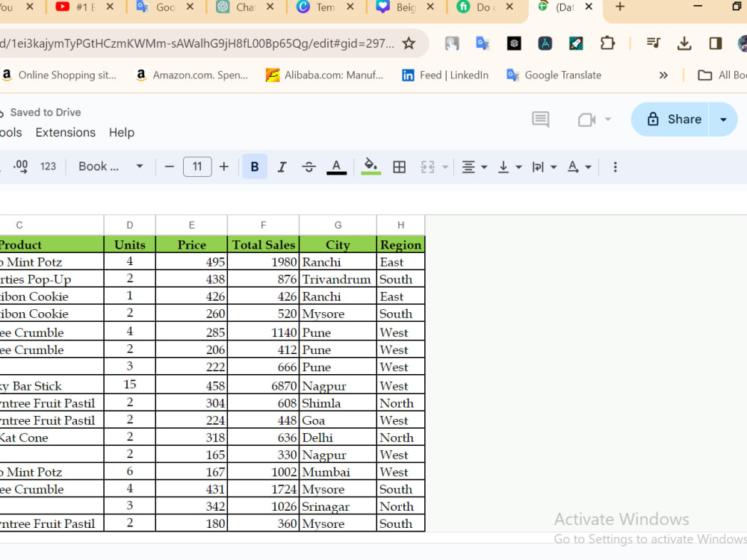Click the video call camera icon

click(x=586, y=119)
